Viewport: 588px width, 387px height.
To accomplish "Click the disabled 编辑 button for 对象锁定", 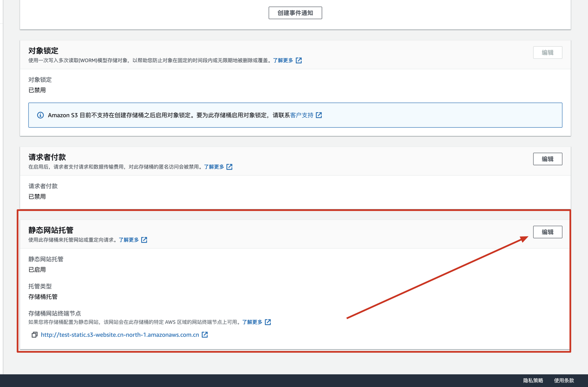I will [x=547, y=53].
